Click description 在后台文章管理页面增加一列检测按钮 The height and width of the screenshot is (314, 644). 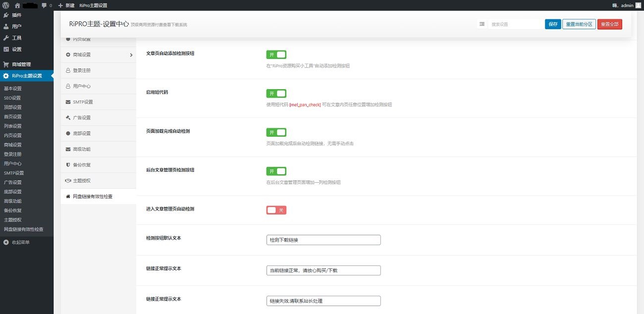click(x=304, y=182)
